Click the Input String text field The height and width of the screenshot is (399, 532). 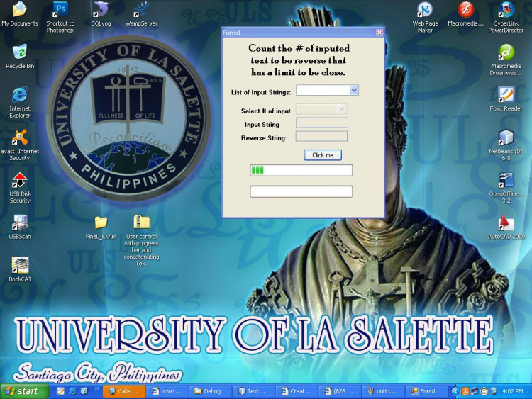321,123
